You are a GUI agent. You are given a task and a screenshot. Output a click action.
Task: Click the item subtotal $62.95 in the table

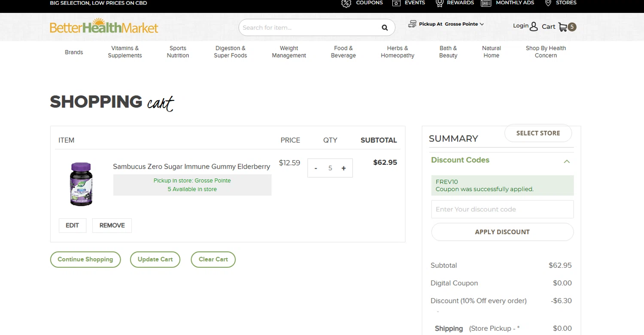tap(385, 163)
